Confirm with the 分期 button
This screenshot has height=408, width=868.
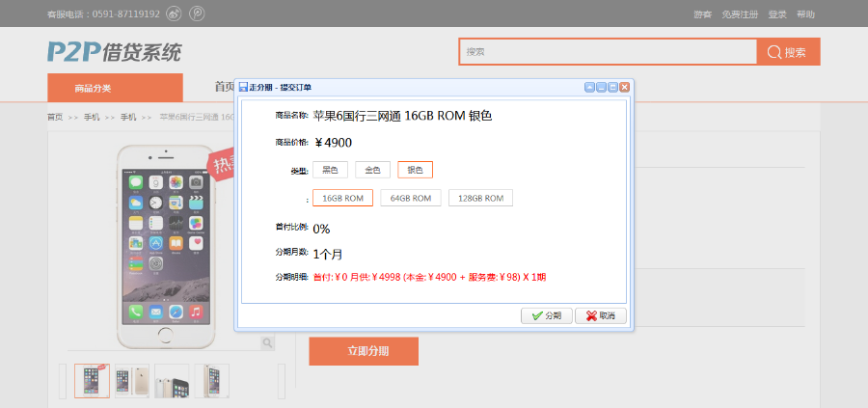coord(547,315)
